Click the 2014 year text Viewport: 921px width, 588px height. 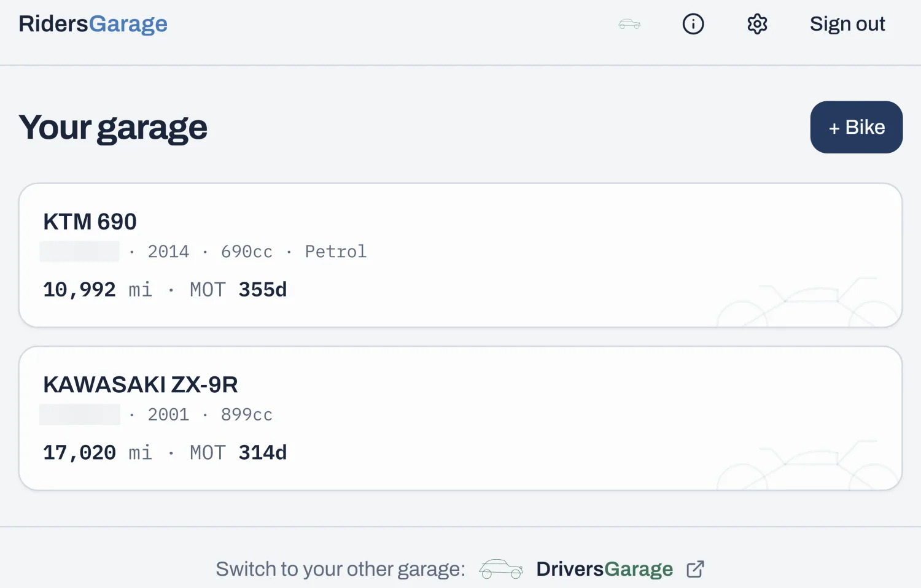pyautogui.click(x=168, y=252)
